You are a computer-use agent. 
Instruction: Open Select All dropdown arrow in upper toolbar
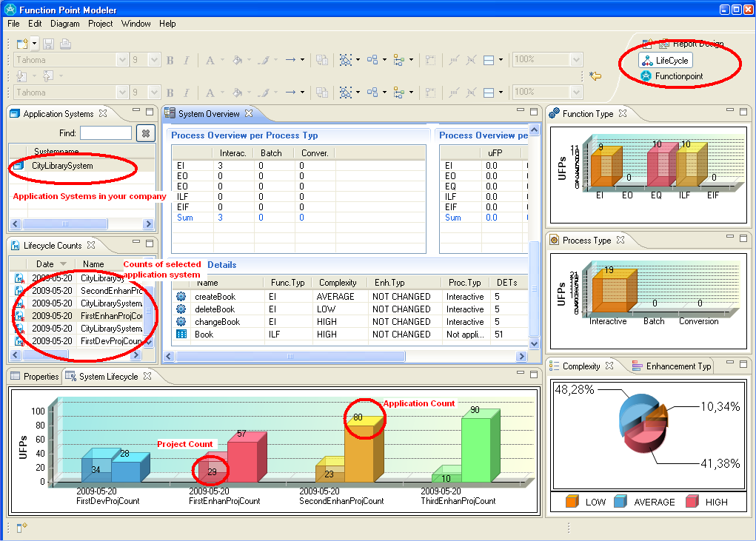point(358,60)
